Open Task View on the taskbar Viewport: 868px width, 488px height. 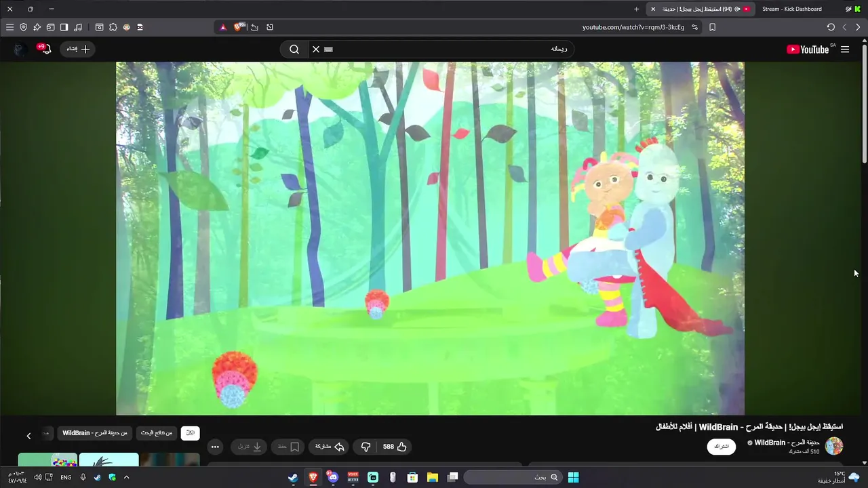452,477
